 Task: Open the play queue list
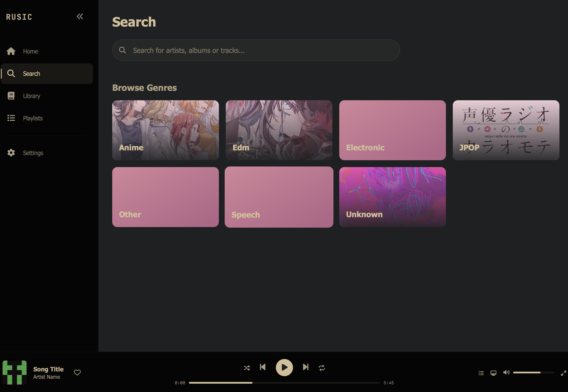click(x=481, y=373)
